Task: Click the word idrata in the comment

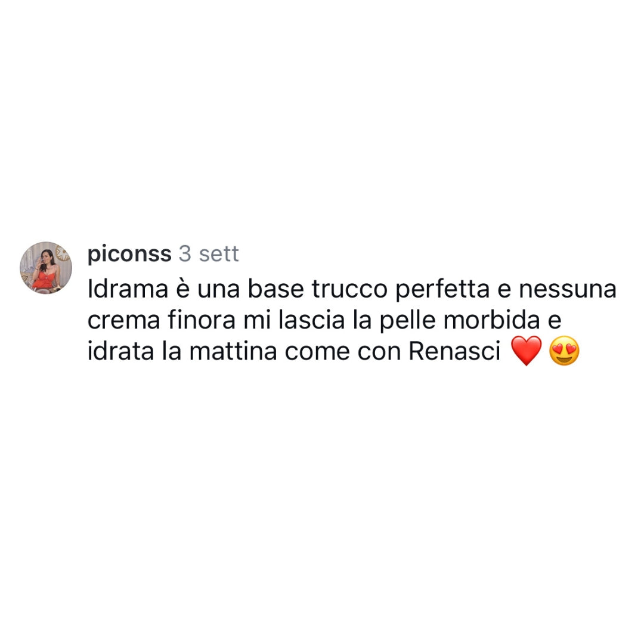Action: point(120,352)
